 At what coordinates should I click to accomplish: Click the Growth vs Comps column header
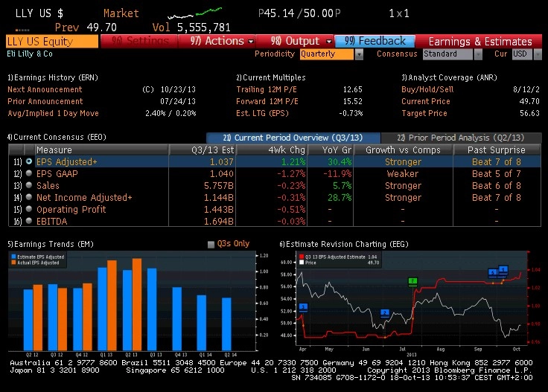(403, 150)
